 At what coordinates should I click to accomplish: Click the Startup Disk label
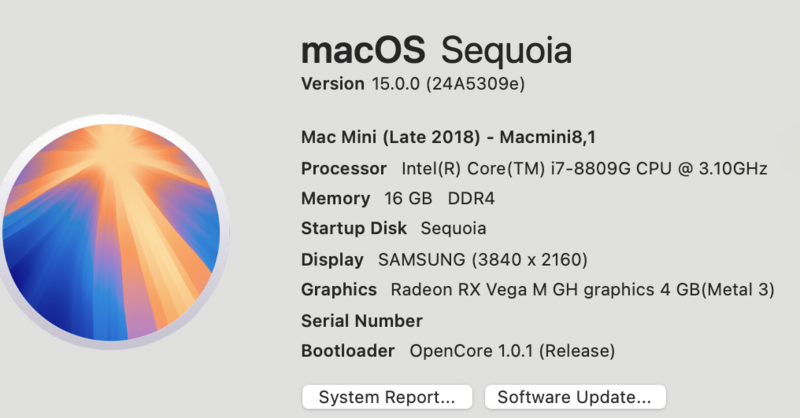pyautogui.click(x=354, y=229)
